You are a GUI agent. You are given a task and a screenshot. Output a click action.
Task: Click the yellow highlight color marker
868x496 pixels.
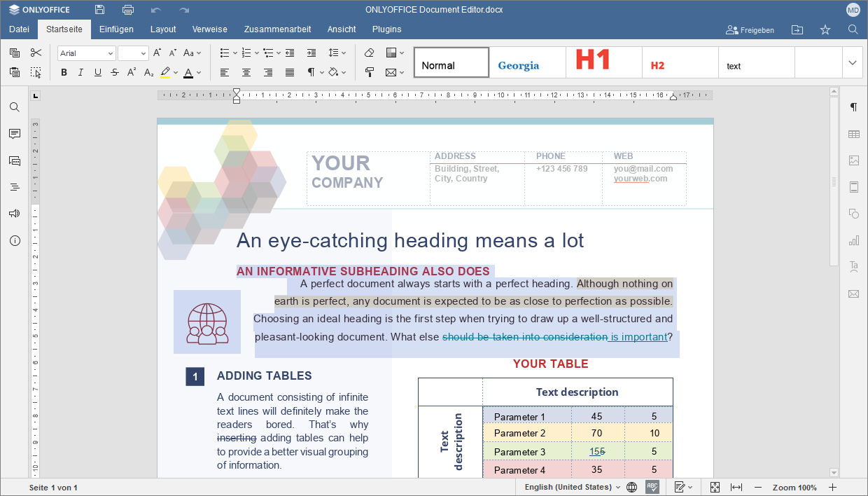click(x=165, y=72)
